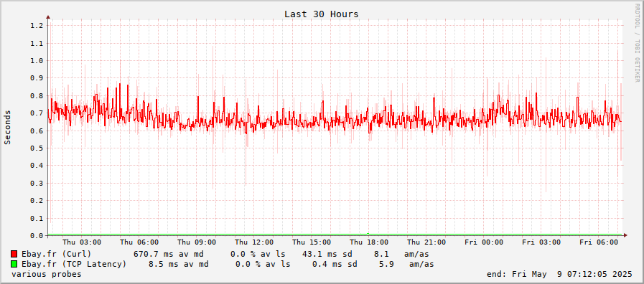The width and height of the screenshot is (644, 284).
Task: Click the 'Fri 03:00' time axis label
Action: coord(541,242)
